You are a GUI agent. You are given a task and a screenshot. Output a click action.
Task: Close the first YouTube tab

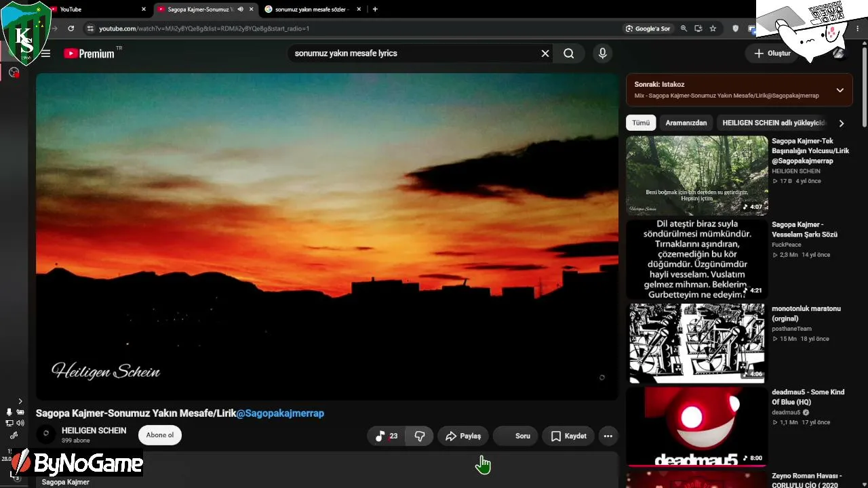144,9
